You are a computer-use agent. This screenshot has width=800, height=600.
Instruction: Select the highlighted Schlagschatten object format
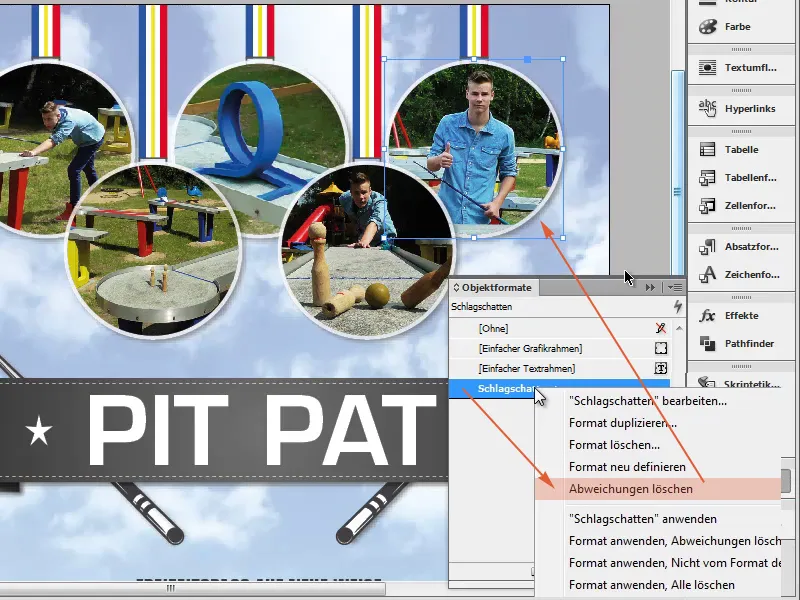tap(559, 389)
